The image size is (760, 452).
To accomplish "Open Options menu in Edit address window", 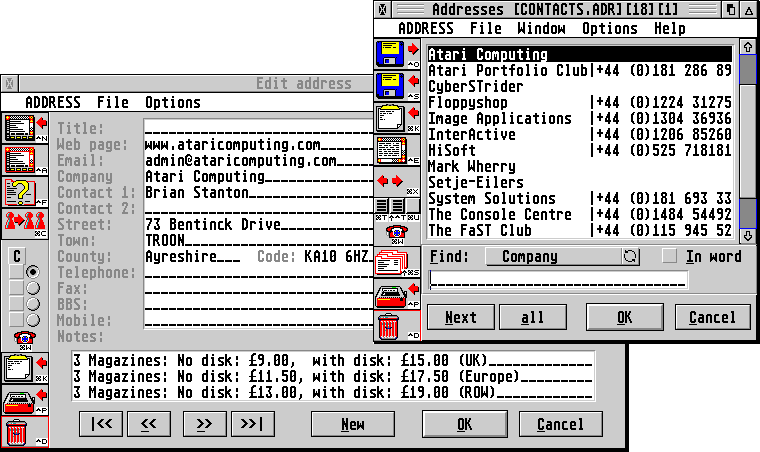I will 173,102.
